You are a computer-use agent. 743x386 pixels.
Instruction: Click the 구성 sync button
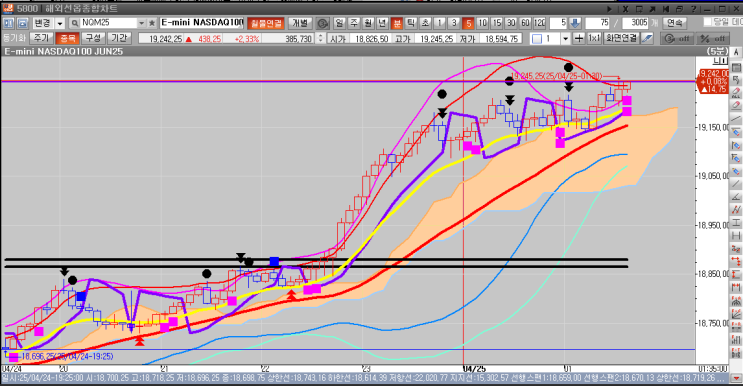click(93, 38)
